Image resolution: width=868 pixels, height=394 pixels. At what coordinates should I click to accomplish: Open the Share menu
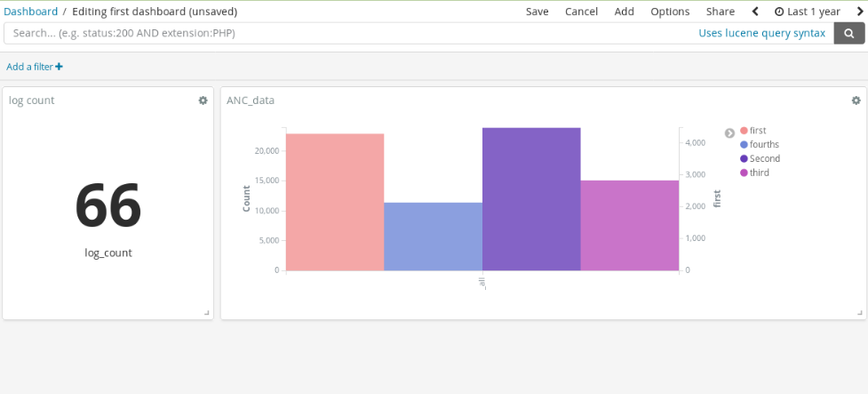click(721, 12)
